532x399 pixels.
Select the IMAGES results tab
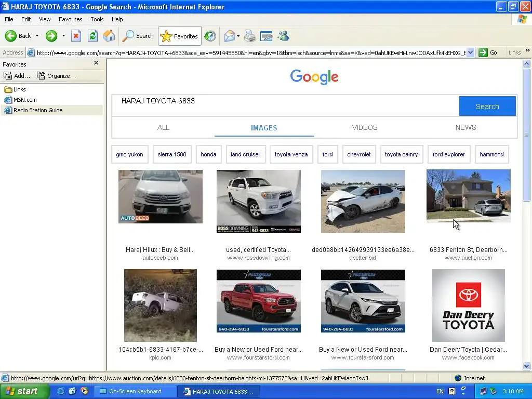click(264, 128)
